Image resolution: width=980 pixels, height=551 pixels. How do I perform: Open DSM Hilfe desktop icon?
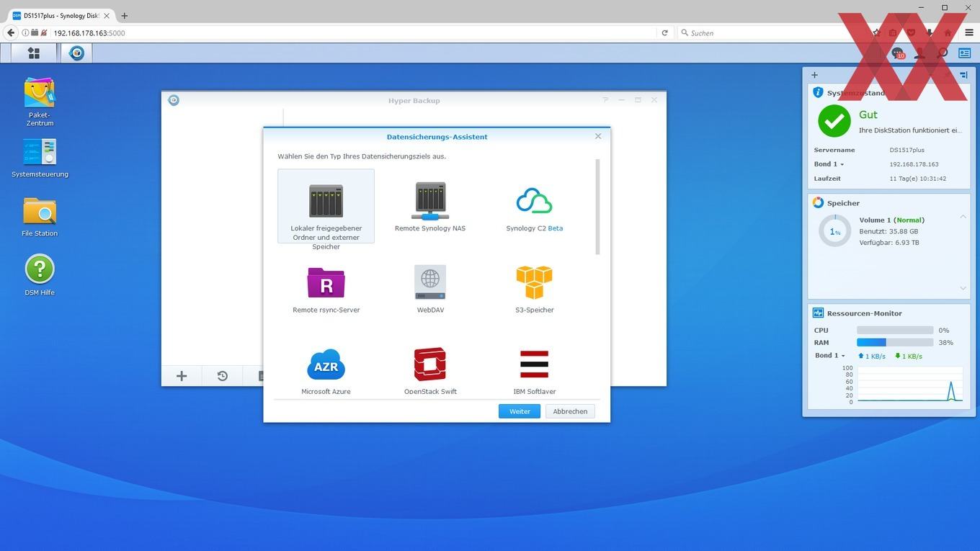tap(40, 275)
